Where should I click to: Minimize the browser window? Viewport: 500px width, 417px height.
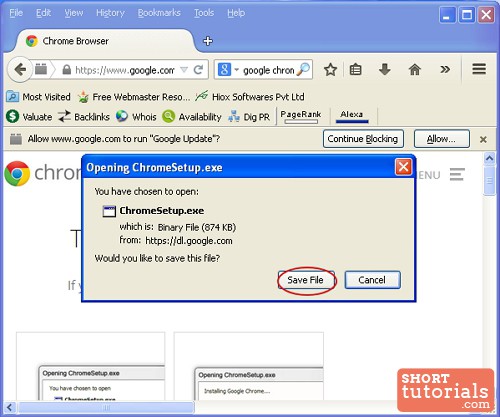pyautogui.click(x=447, y=15)
